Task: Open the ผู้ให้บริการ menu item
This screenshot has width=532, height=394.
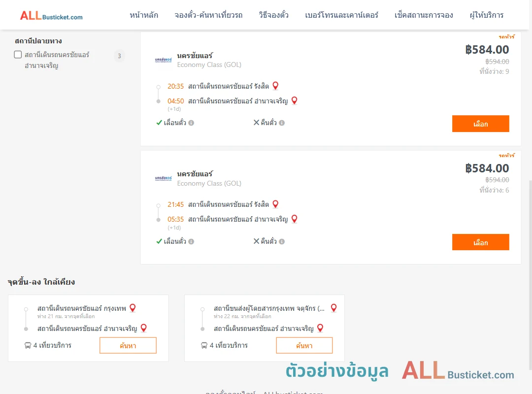Action: 486,15
